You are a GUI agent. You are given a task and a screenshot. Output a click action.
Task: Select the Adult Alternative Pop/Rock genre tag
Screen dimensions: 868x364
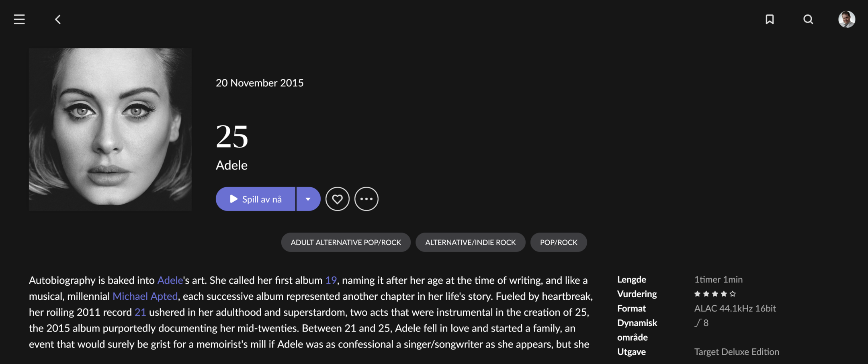point(346,242)
